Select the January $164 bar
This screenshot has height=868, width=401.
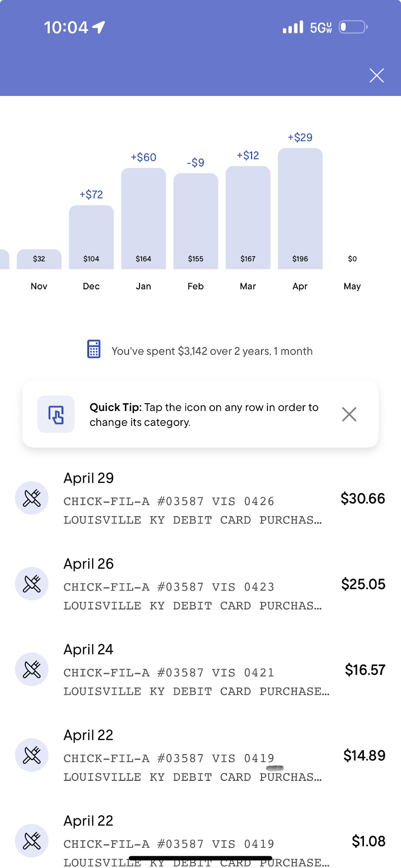pos(143,219)
